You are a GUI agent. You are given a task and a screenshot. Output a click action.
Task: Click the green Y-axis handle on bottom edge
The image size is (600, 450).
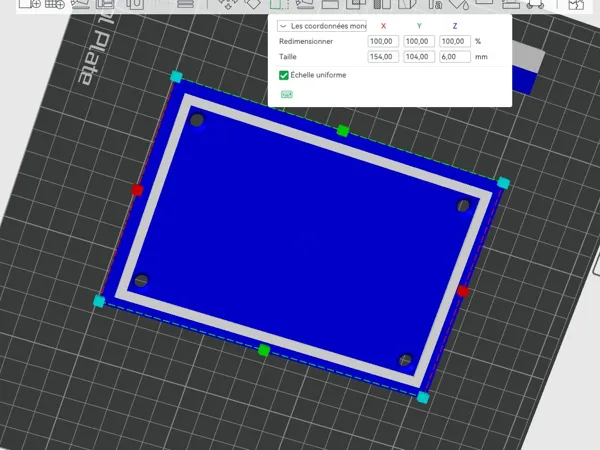point(264,350)
